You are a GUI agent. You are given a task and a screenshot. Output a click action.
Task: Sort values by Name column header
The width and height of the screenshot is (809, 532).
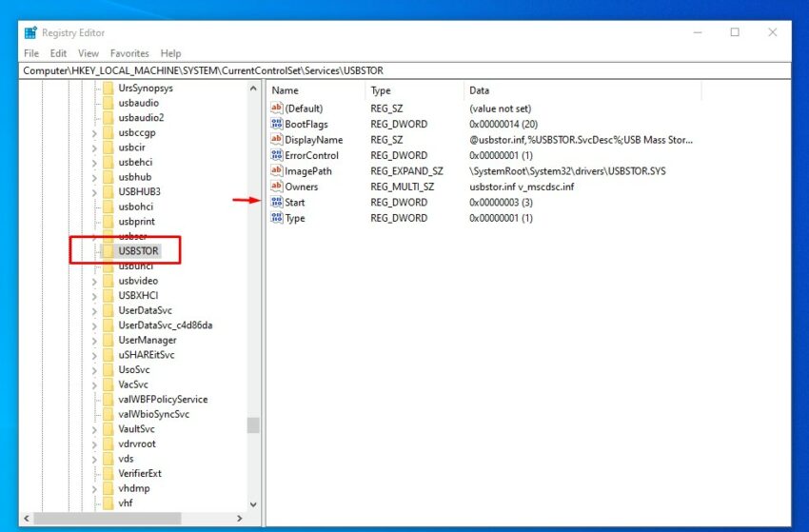316,90
